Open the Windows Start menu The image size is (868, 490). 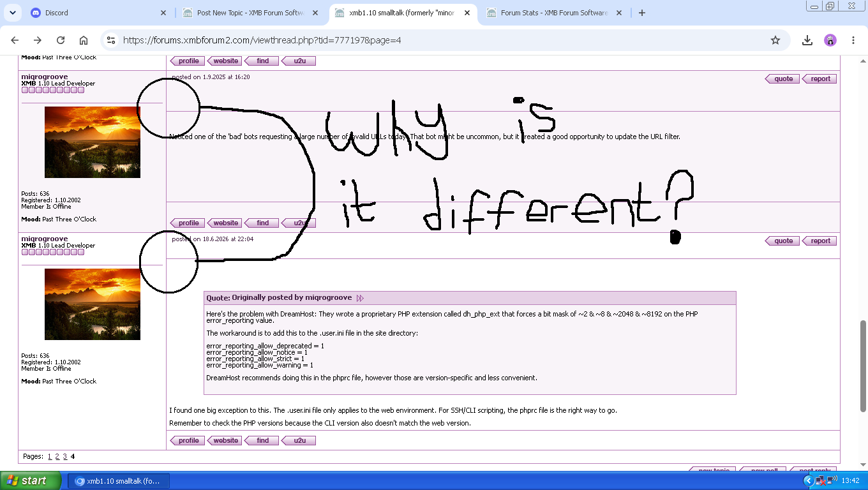31,480
